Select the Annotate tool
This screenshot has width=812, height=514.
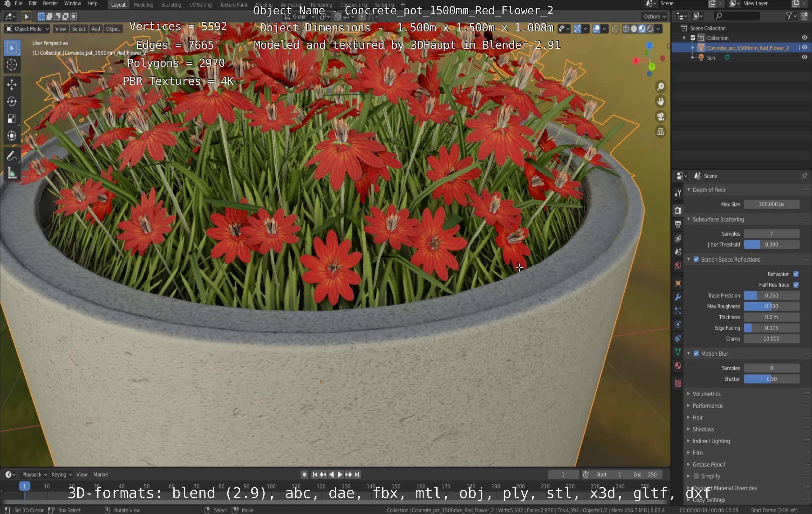[x=12, y=156]
